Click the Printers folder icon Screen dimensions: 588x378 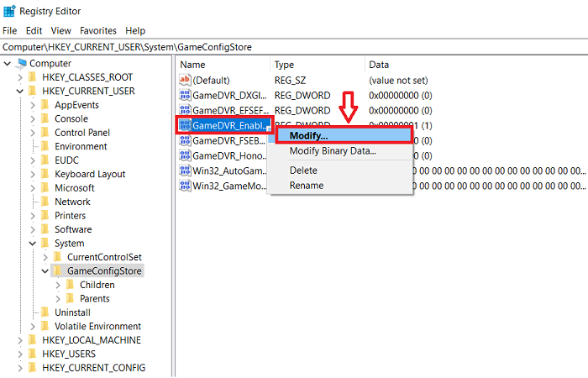click(x=45, y=216)
